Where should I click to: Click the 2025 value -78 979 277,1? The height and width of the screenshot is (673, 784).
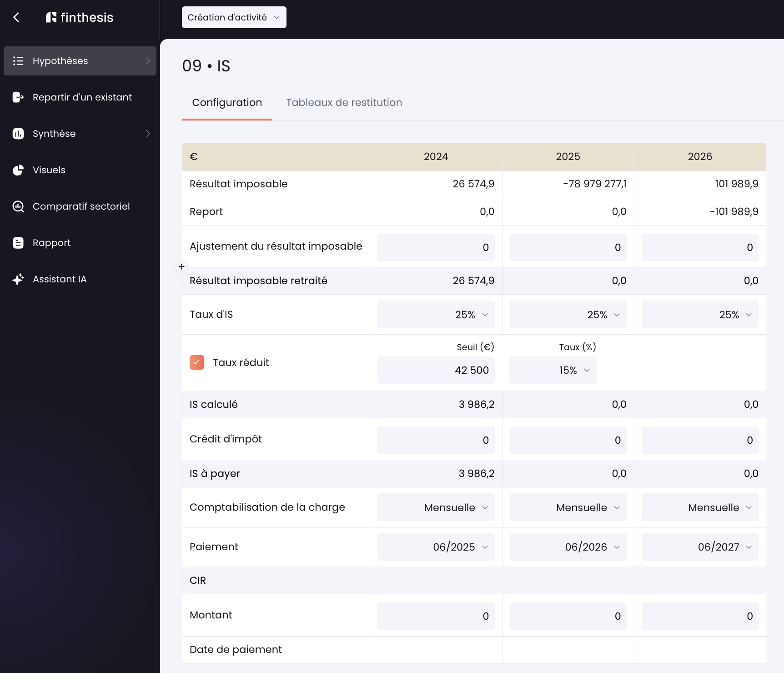595,184
